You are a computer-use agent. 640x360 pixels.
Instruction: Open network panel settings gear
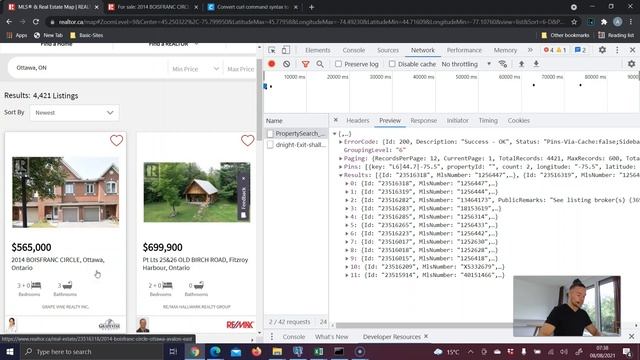tap(631, 64)
